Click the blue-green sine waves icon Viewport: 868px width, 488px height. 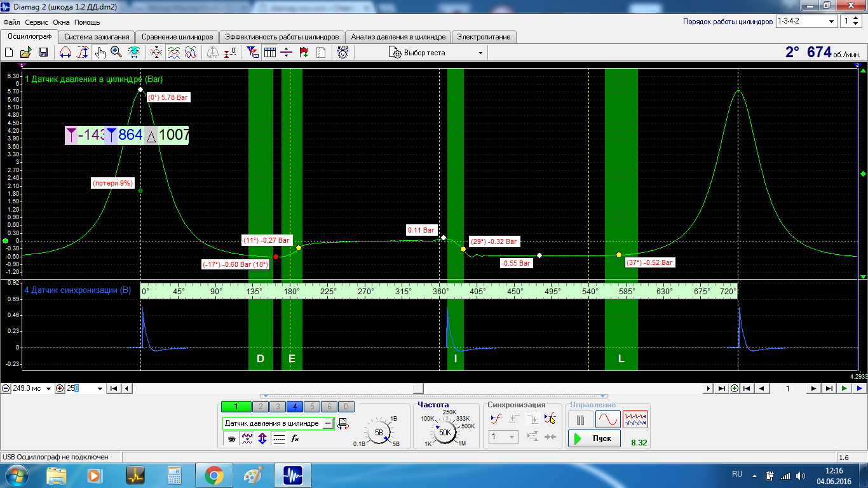[x=190, y=53]
